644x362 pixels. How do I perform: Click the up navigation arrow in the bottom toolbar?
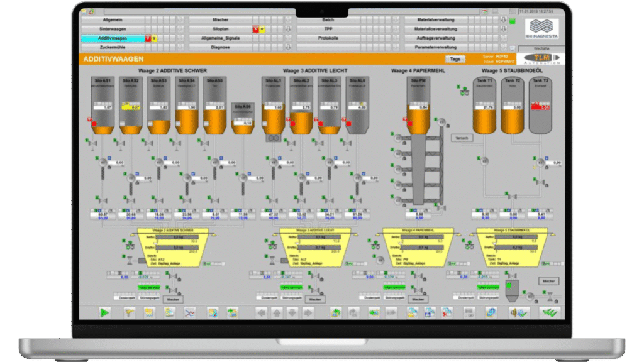(277, 313)
